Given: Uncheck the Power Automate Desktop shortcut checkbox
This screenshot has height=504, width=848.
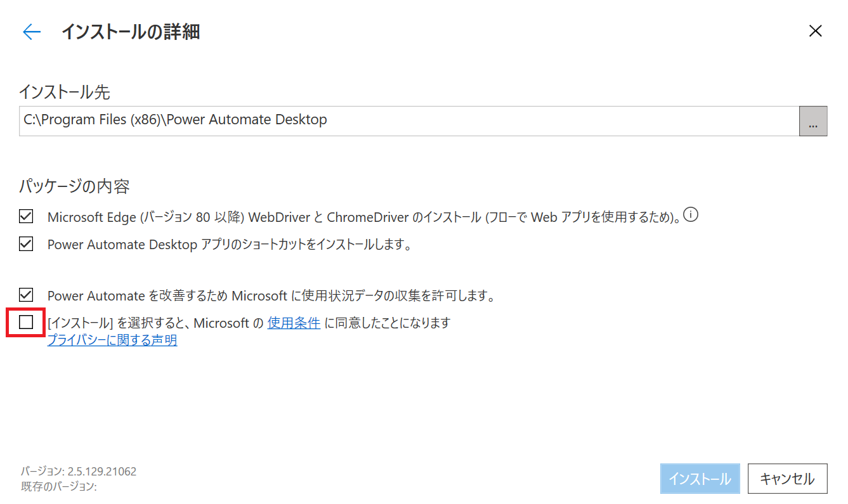Looking at the screenshot, I should [x=26, y=244].
